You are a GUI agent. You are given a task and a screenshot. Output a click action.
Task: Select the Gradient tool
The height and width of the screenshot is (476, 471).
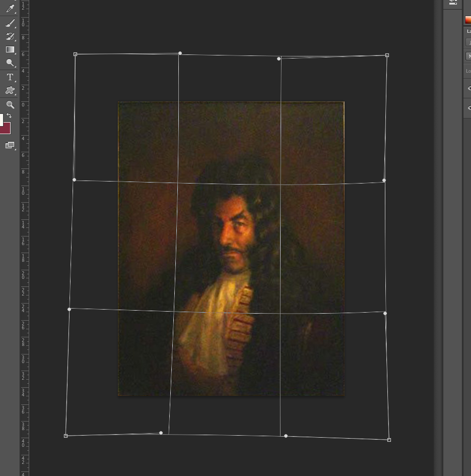[10, 49]
